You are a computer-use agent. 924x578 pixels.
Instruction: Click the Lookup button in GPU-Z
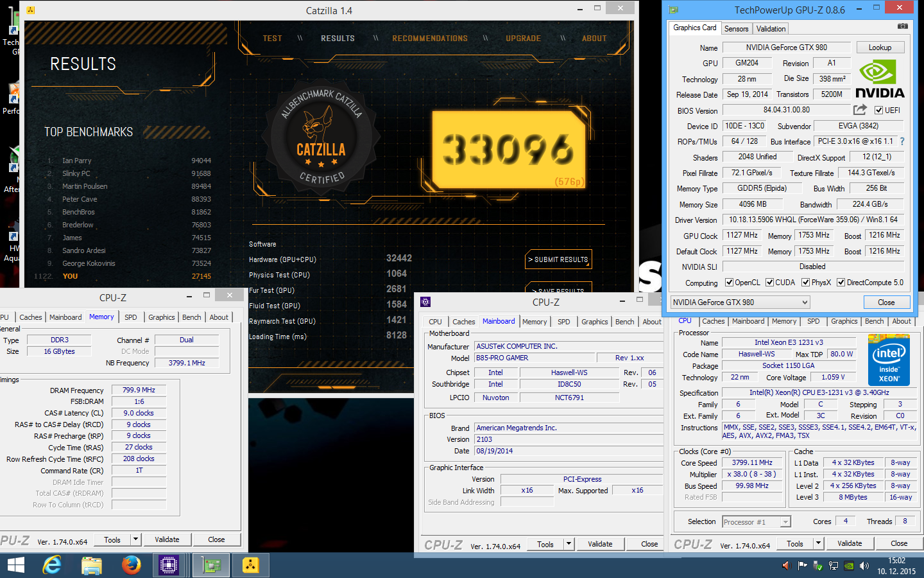880,48
